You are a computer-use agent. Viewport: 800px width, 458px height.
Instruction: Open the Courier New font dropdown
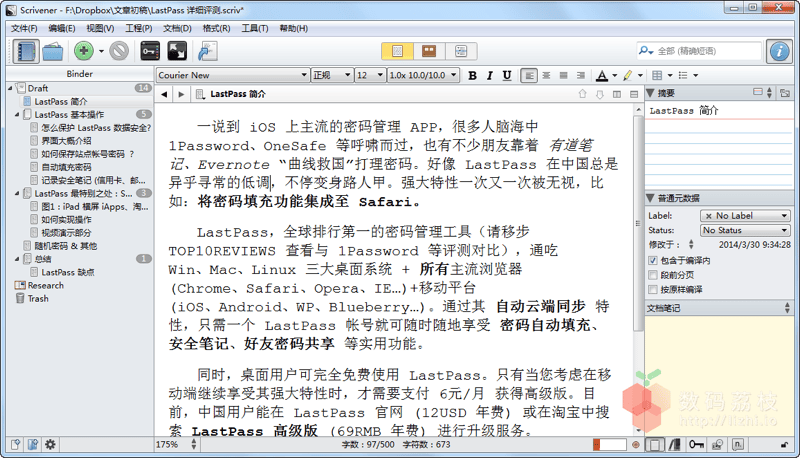coord(233,75)
